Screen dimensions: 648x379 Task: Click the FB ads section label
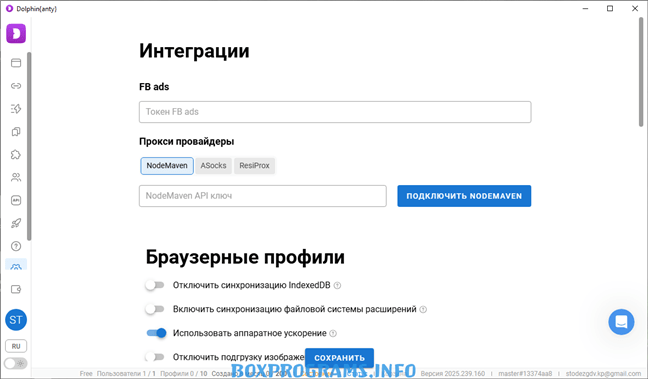(154, 87)
